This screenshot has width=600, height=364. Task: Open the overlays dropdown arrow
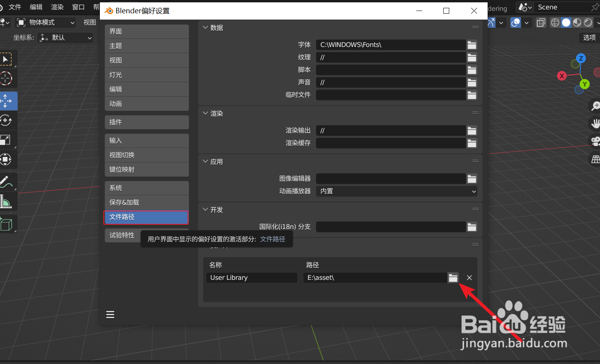pos(527,23)
